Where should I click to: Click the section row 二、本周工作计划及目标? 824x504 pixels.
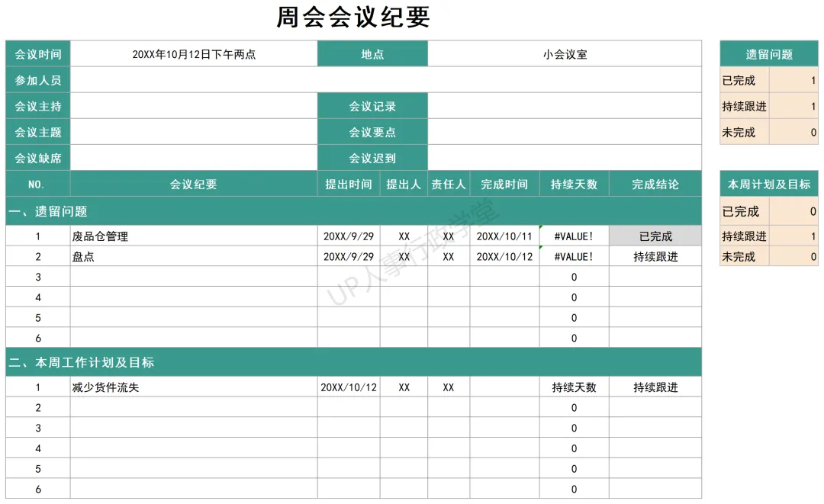(x=354, y=361)
